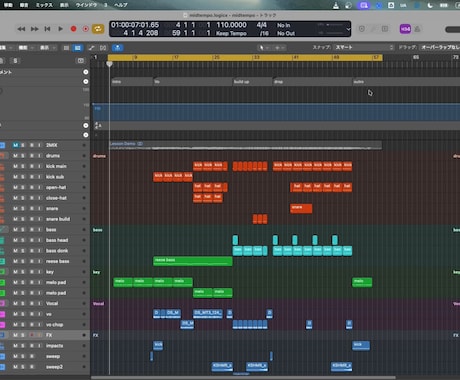The image size is (460, 380).
Task: Toggle the global tracks button above track headers
Action: 81,61
